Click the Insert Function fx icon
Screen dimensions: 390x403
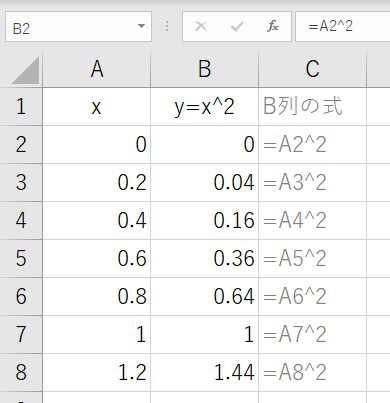(x=273, y=26)
